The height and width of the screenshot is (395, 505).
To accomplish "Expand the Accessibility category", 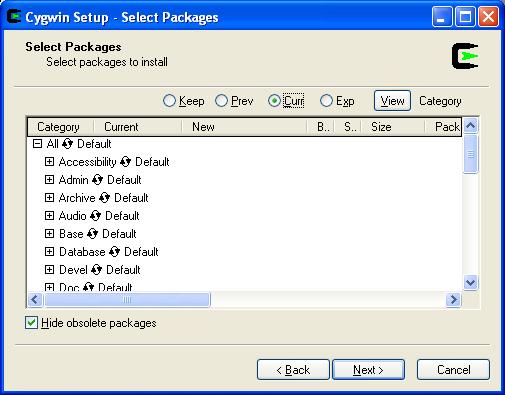I will (49, 162).
